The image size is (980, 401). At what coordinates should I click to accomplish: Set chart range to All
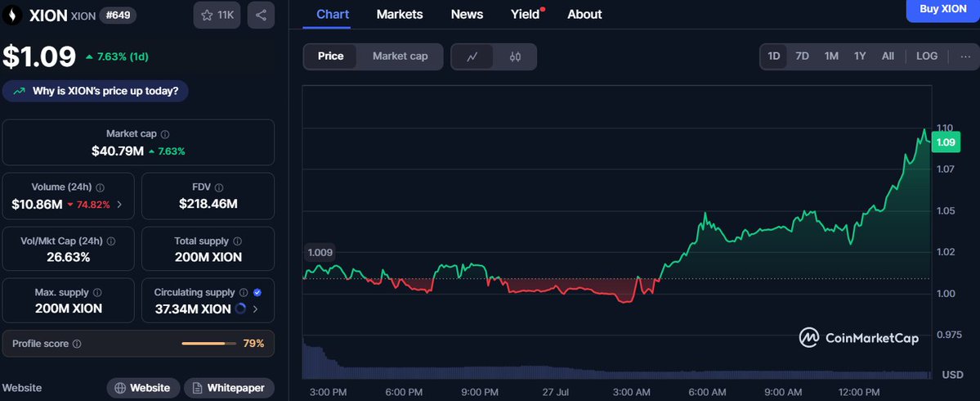point(888,56)
